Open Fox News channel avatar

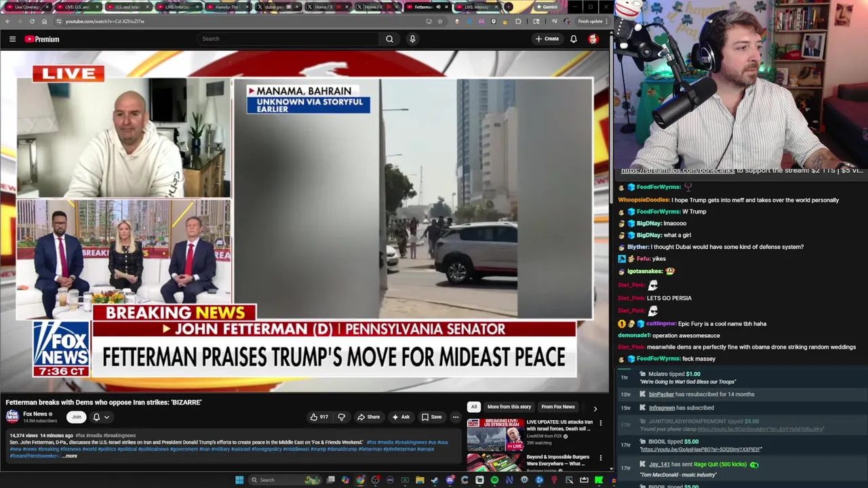(x=12, y=417)
